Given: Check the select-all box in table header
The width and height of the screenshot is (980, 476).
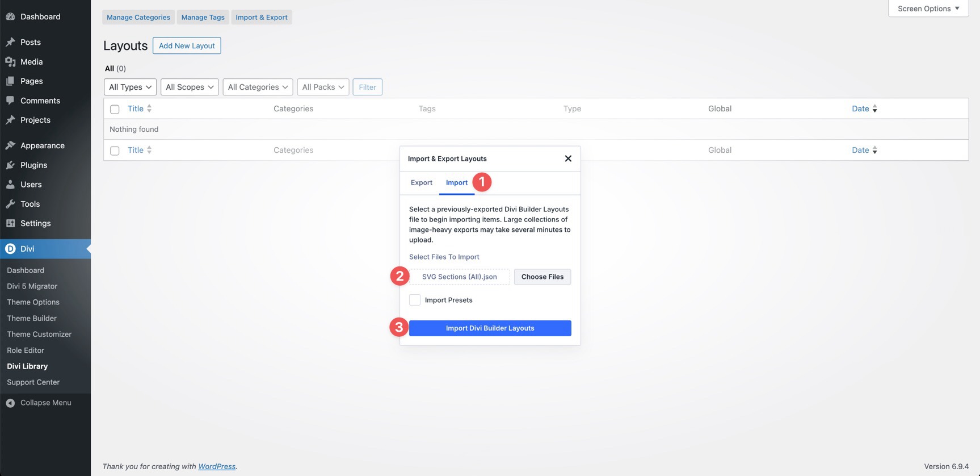Looking at the screenshot, I should 115,109.
